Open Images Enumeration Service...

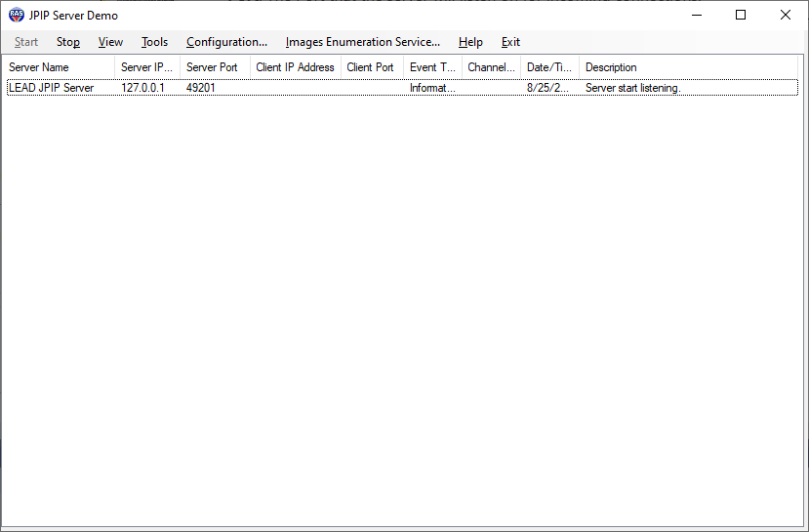[x=363, y=42]
